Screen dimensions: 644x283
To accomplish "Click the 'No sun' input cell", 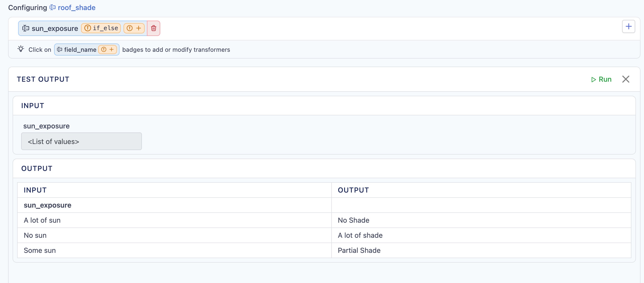I will click(x=35, y=235).
